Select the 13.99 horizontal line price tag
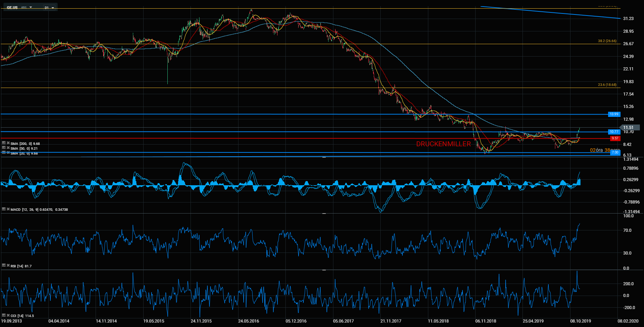 [x=614, y=114]
